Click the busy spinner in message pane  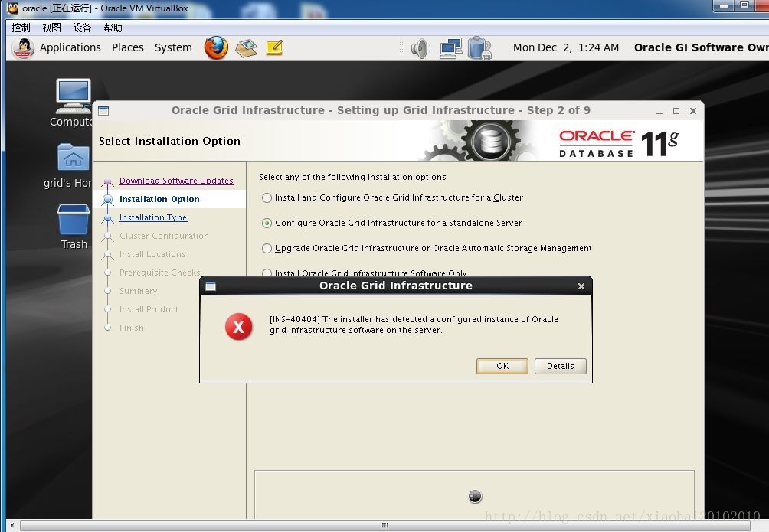[x=475, y=497]
